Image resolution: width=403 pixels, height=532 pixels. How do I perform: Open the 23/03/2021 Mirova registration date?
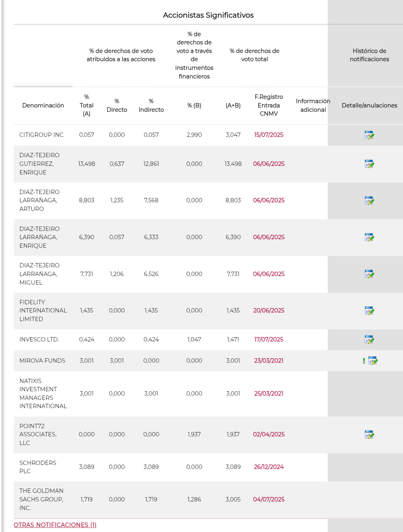click(x=269, y=361)
